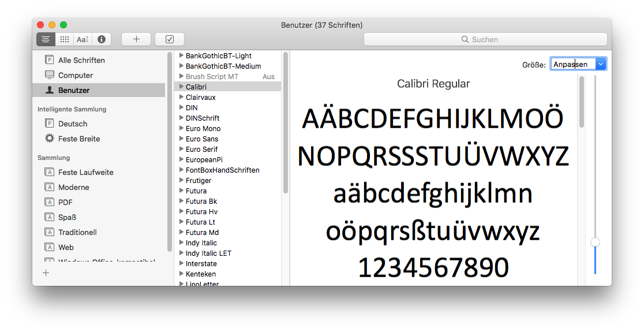Expand the Futura font family triangle
Image resolution: width=644 pixels, height=332 pixels.
[181, 191]
